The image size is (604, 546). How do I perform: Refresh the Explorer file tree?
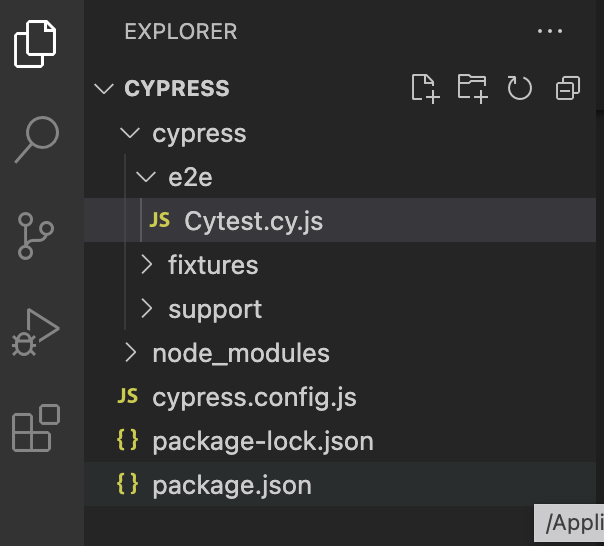pos(519,88)
